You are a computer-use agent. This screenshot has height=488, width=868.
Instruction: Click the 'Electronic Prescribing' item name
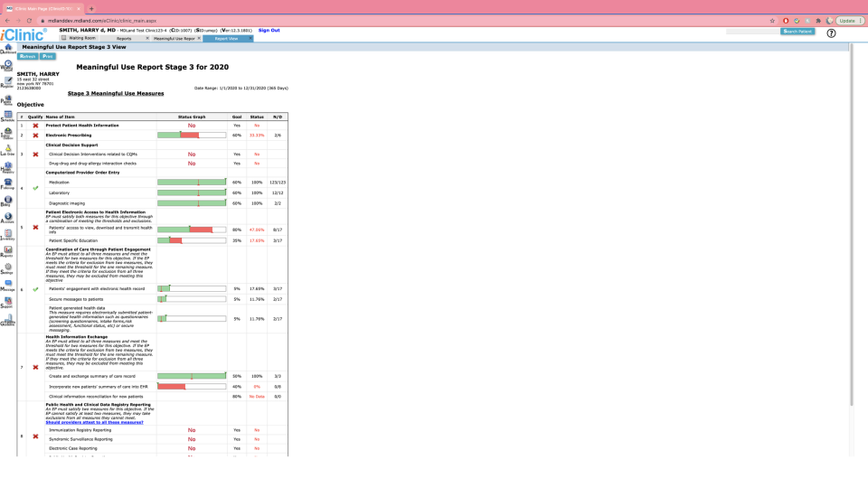69,135
